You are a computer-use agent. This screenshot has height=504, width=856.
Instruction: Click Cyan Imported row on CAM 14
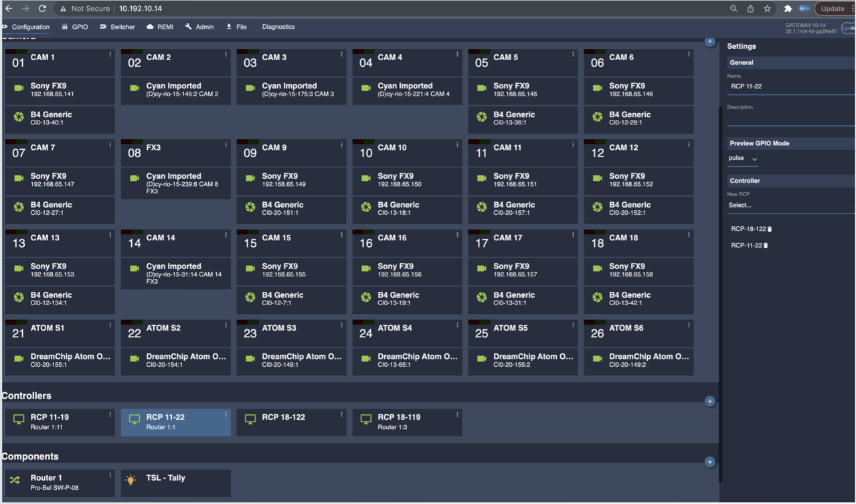[176, 274]
